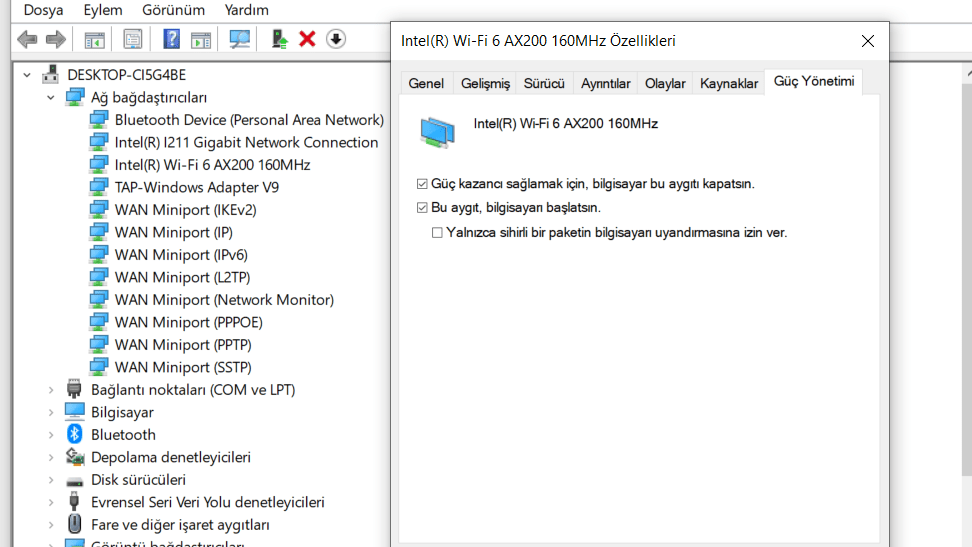The width and height of the screenshot is (972, 547).
Task: Close the Wi-Fi properties dialog
Action: coord(867,41)
